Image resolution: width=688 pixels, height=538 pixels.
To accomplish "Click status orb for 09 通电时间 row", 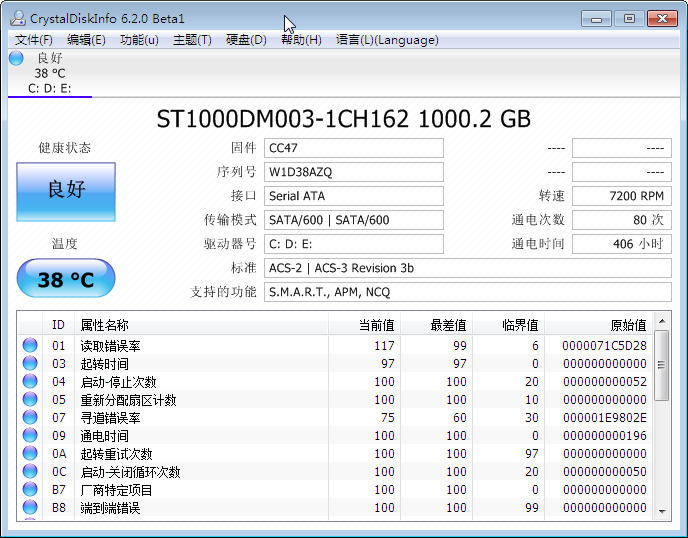I will (x=30, y=435).
